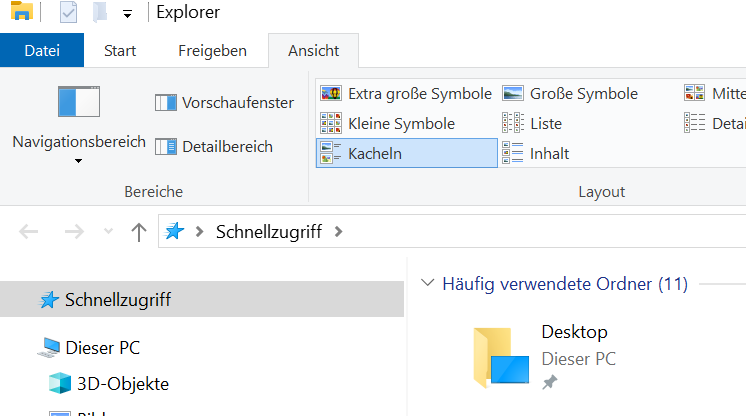
Task: Go up one folder level
Action: 139,232
